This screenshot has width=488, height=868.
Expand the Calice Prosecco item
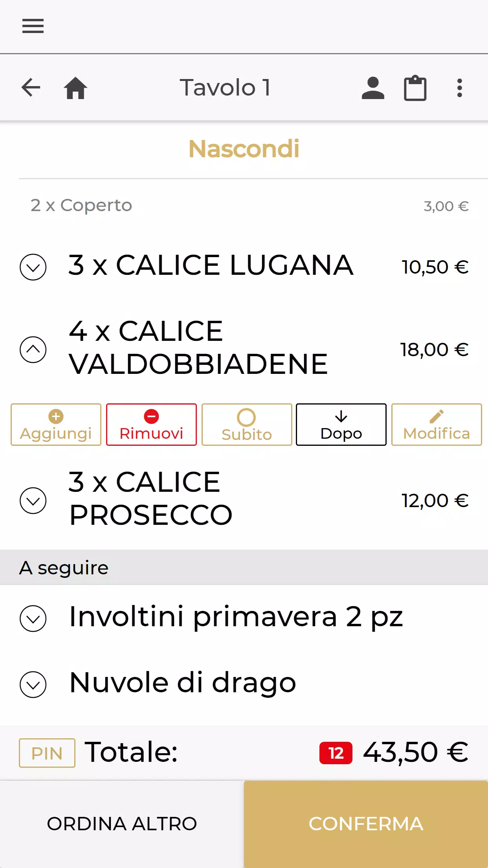pos(33,500)
